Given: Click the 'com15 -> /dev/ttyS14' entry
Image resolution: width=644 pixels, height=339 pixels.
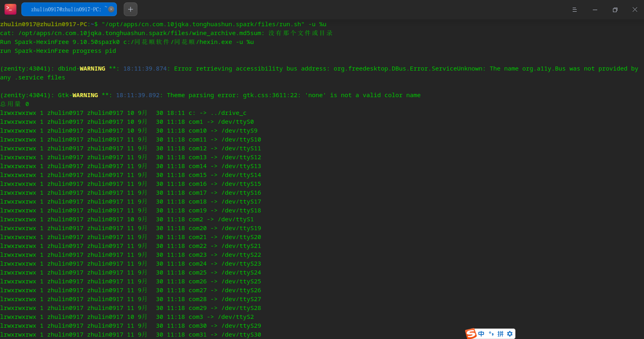Looking at the screenshot, I should click(x=225, y=175).
